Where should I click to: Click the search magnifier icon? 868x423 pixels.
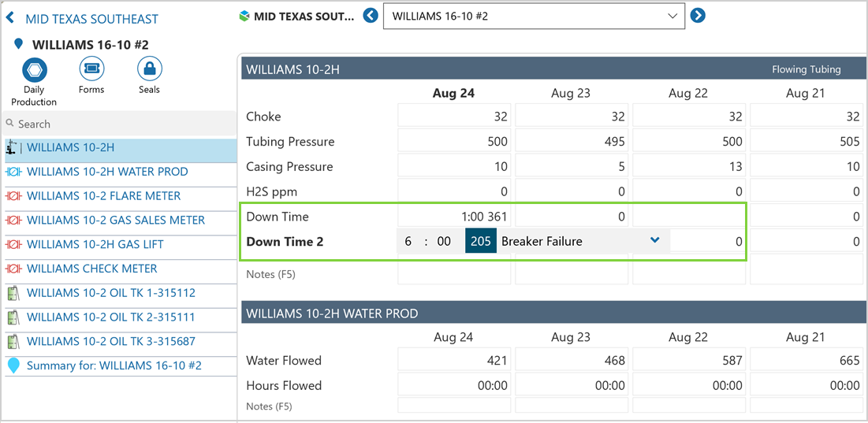(10, 124)
